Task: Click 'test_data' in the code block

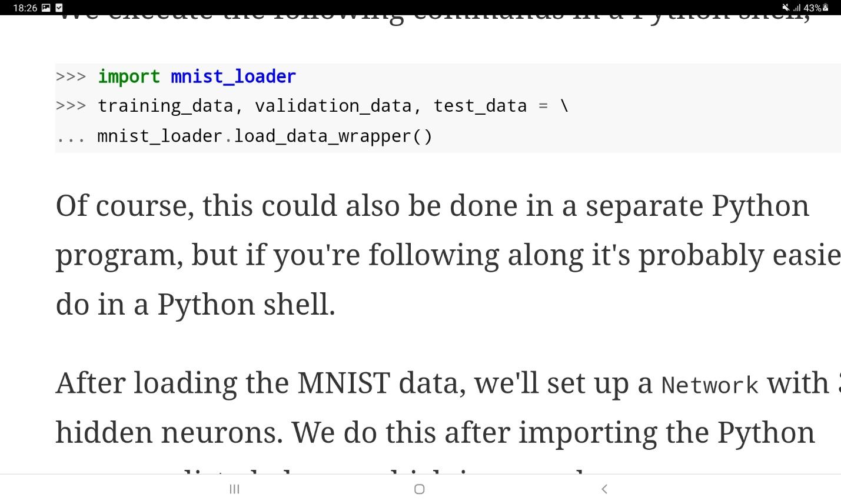Action: pyautogui.click(x=480, y=106)
